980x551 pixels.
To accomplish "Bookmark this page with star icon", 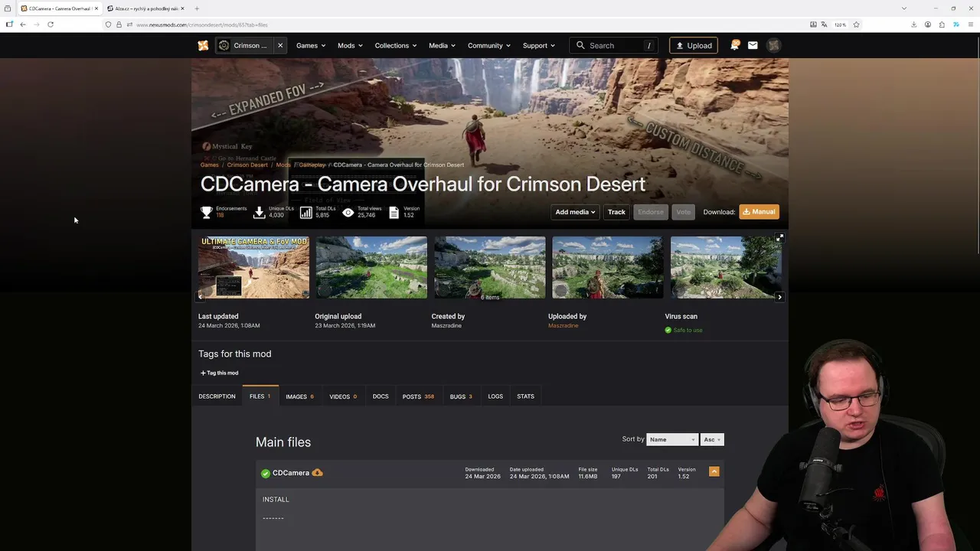I will [856, 24].
